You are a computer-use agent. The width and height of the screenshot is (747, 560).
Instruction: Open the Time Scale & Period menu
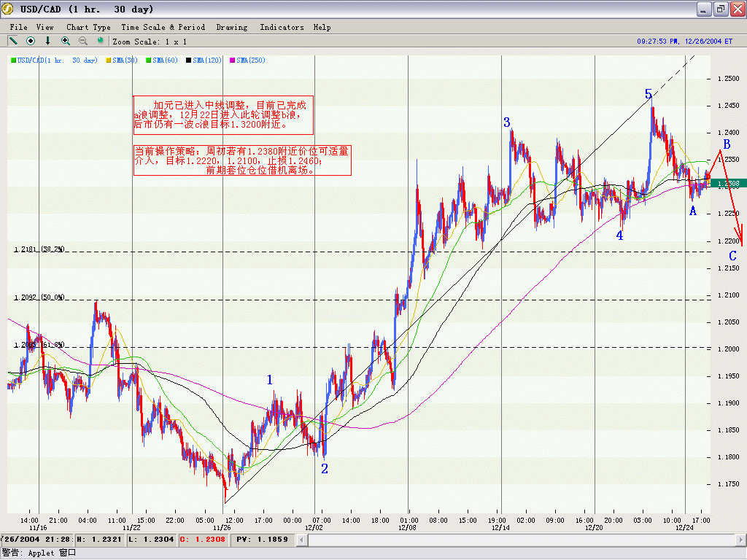click(163, 27)
